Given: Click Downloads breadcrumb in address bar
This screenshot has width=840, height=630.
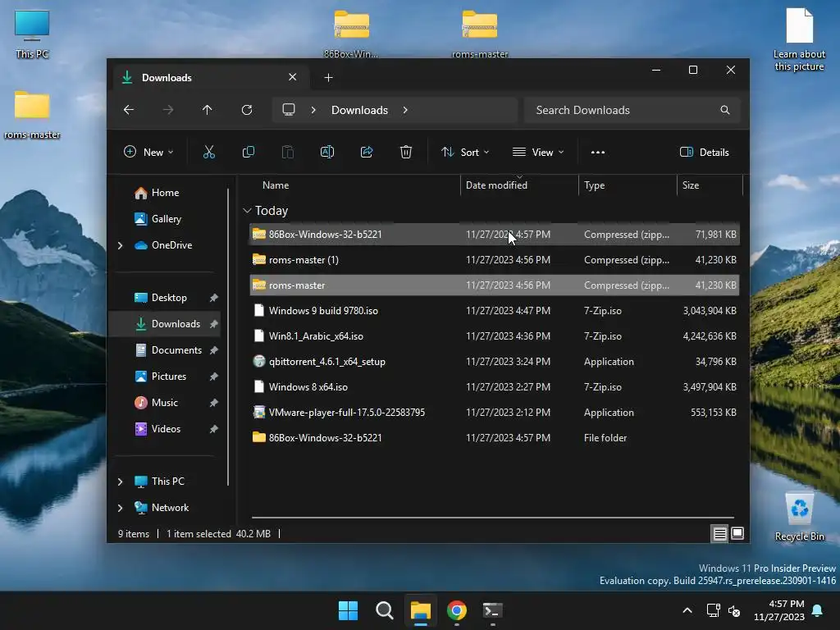Looking at the screenshot, I should tap(359, 110).
